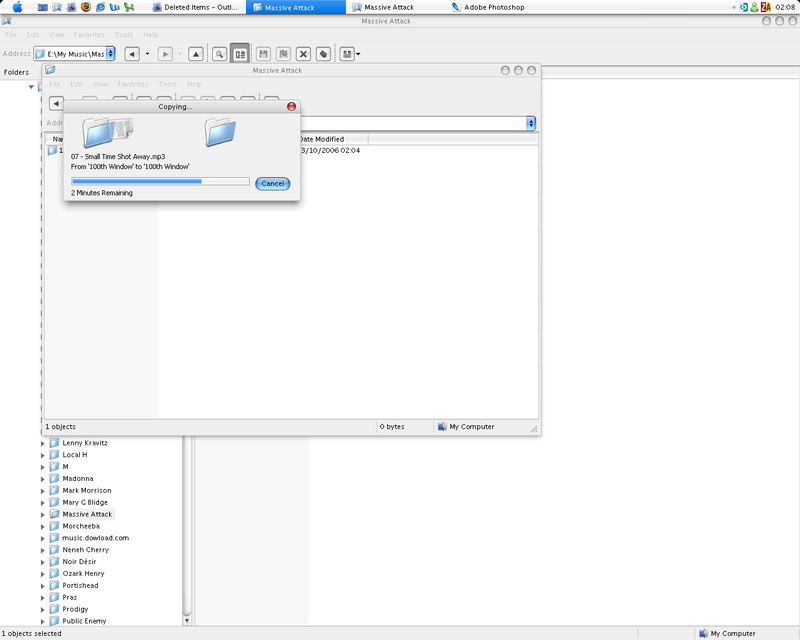Click the 02:04 date modified cell
Image resolution: width=800 pixels, height=640 pixels.
coord(330,151)
